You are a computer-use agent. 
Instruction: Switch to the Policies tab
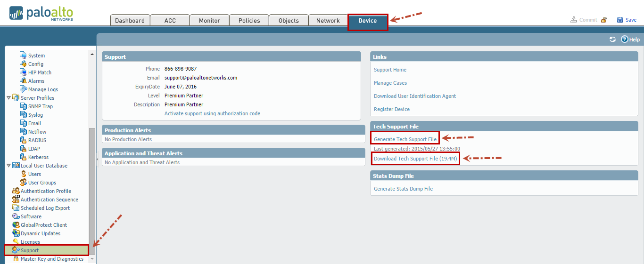(249, 21)
